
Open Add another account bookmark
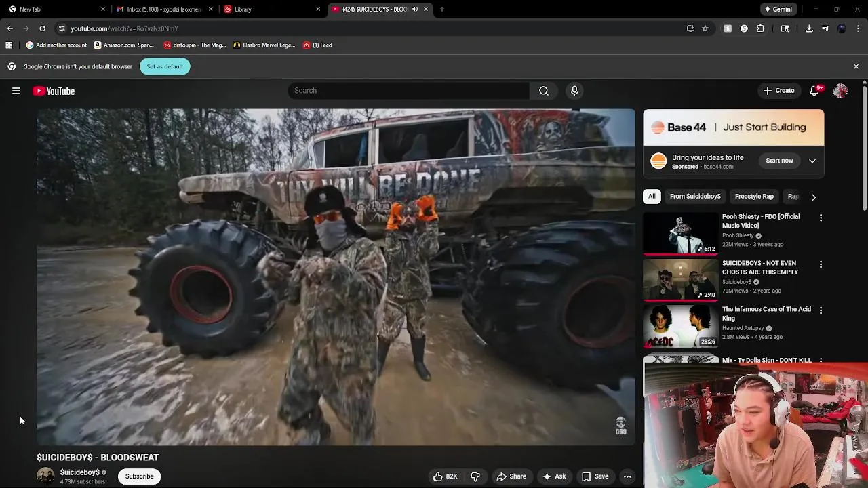56,45
